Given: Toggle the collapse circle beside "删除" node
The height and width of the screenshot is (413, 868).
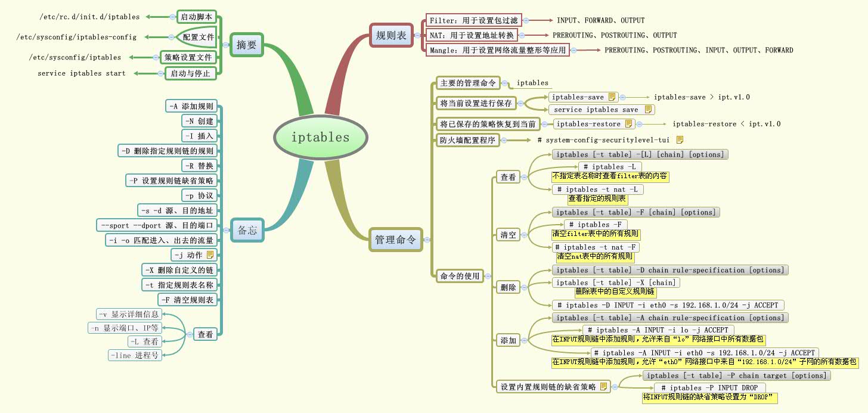Looking at the screenshot, I should tap(525, 286).
